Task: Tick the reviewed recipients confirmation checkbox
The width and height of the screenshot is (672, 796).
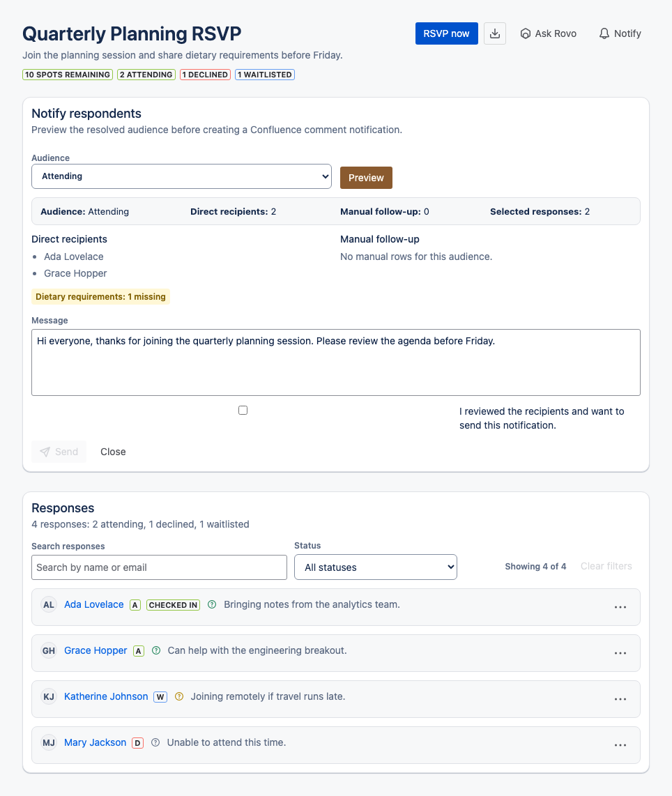Action: point(243,410)
